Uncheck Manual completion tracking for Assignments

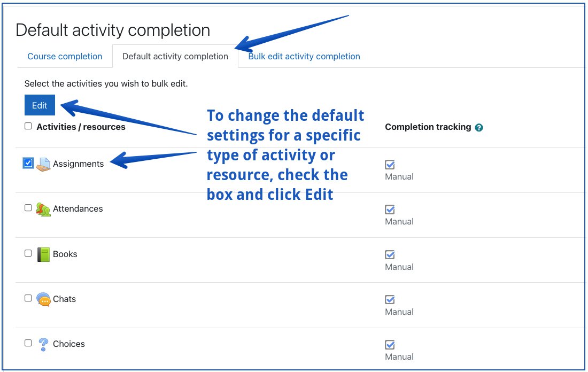pyautogui.click(x=390, y=164)
